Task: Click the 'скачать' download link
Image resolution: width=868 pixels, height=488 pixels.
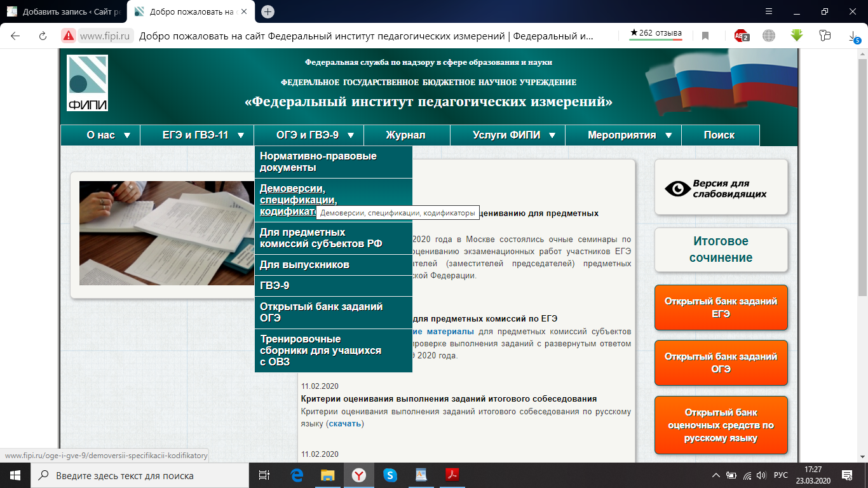Action: point(345,423)
